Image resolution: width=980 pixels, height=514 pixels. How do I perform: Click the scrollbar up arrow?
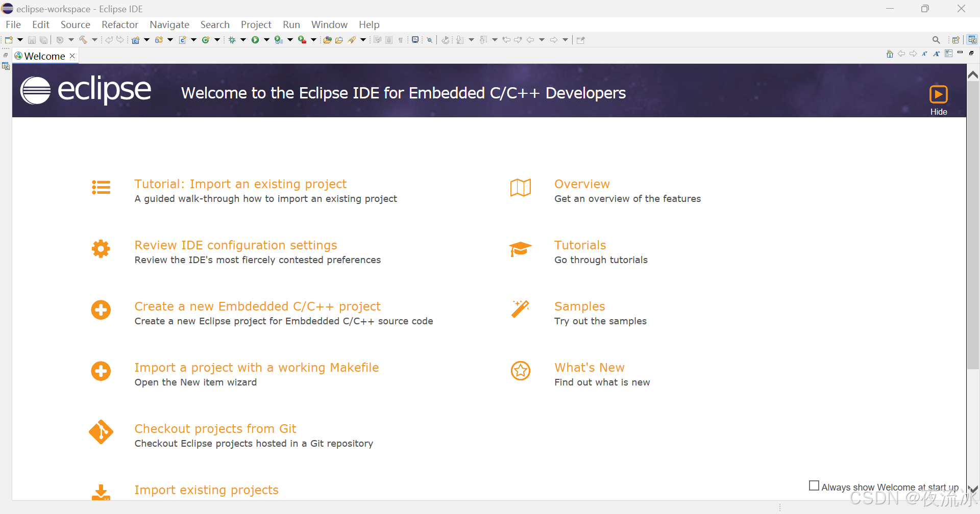pos(973,75)
